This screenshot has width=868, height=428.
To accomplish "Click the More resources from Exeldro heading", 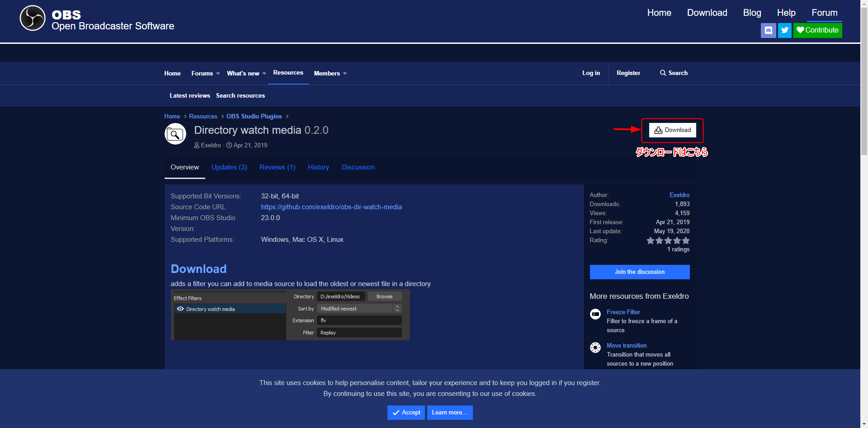I will pyautogui.click(x=639, y=296).
